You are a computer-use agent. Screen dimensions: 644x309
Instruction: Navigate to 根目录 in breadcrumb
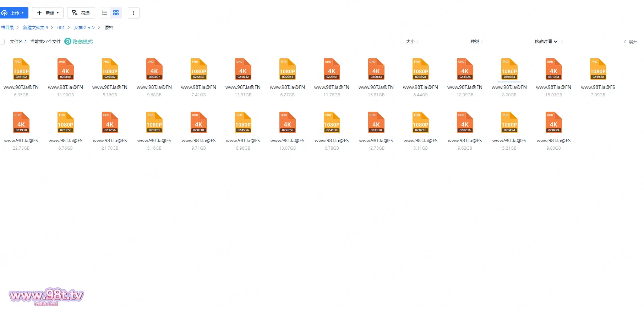(x=7, y=27)
